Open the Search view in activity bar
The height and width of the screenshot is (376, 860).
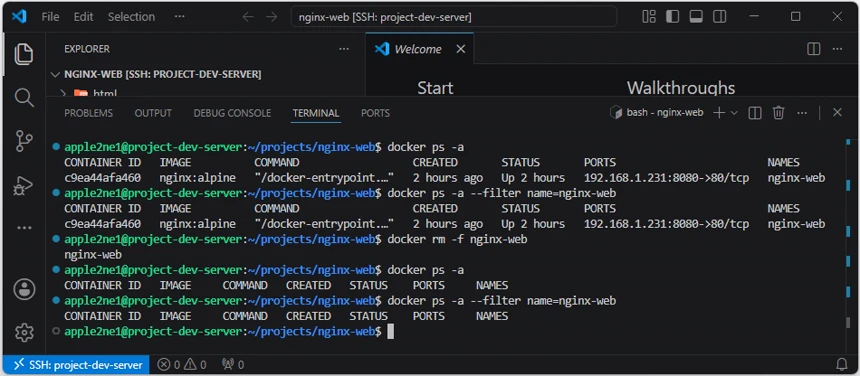(x=24, y=98)
